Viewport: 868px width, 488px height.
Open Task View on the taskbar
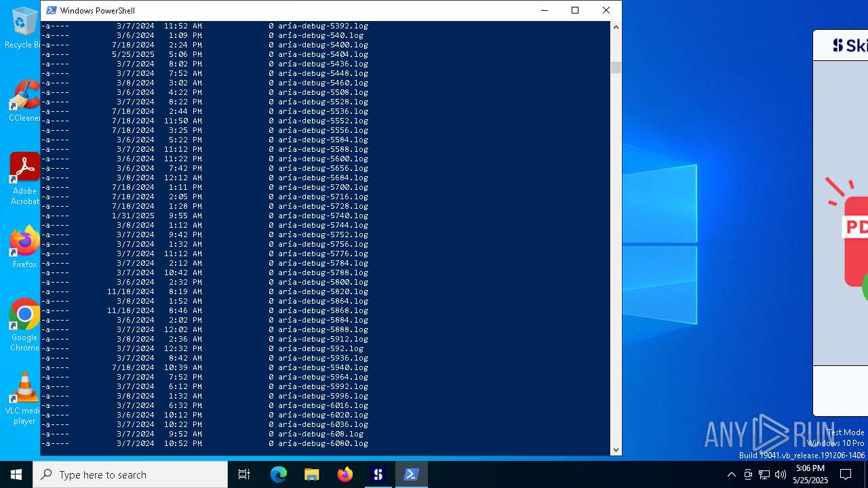coord(244,474)
